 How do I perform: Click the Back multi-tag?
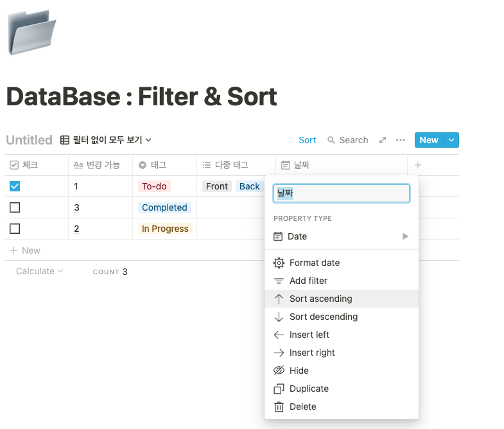click(250, 186)
